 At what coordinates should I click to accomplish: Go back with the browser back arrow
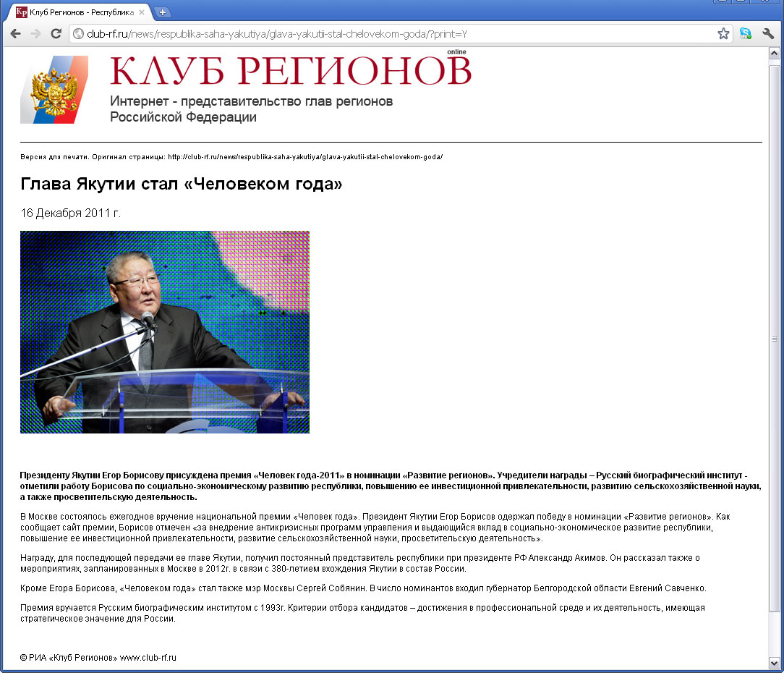tap(15, 33)
